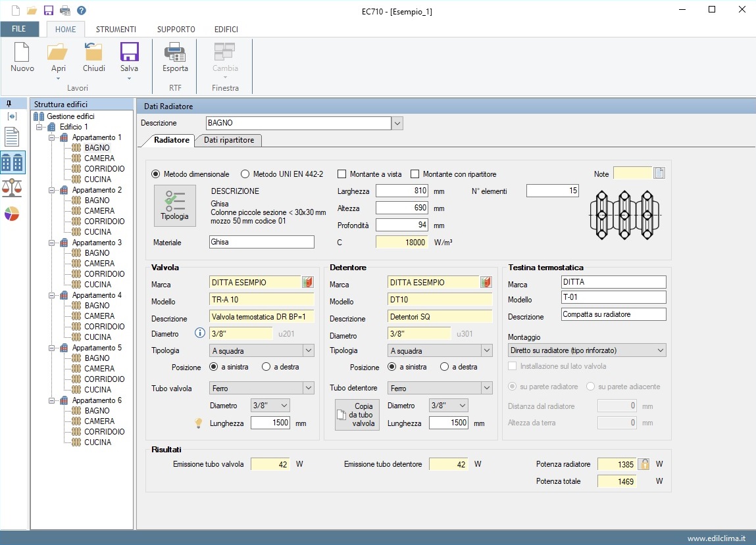The width and height of the screenshot is (756, 545).
Task: Select CUCINA under Appartamento 6
Action: click(98, 442)
